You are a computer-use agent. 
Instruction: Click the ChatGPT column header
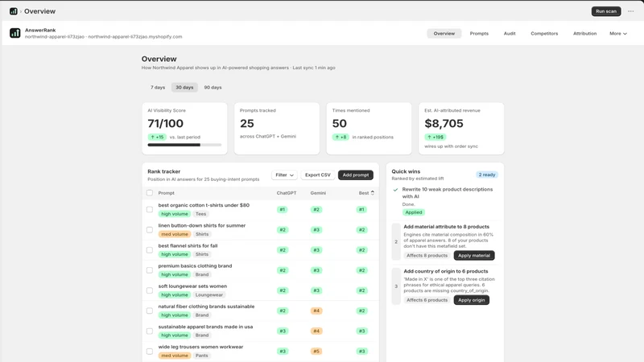(x=287, y=193)
